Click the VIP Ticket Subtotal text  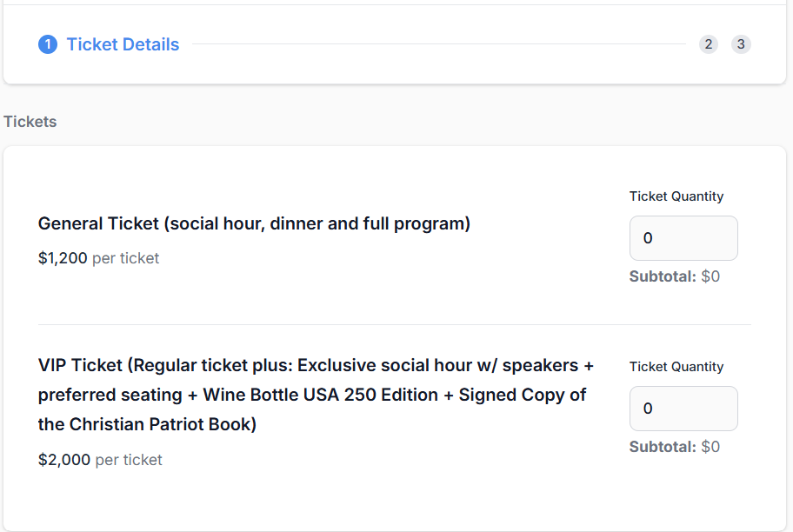coord(675,447)
